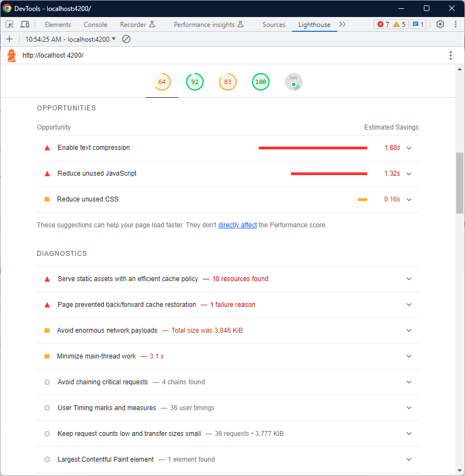
Task: Toggle the device toolbar icon
Action: point(25,24)
